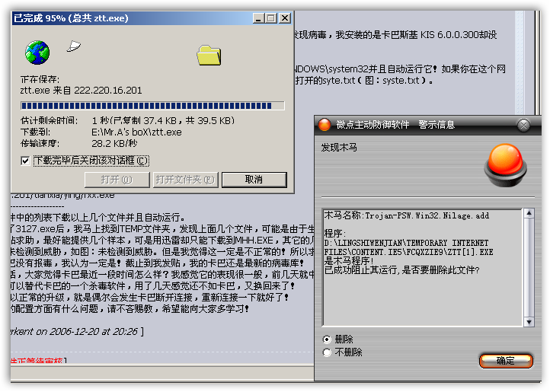Click the 打开文件夹 button

(x=186, y=180)
